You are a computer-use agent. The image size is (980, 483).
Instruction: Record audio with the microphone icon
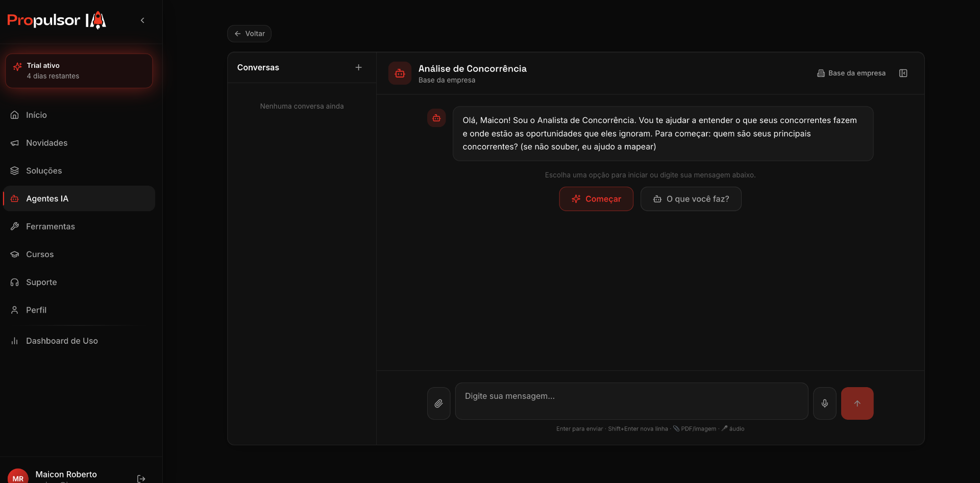[x=825, y=403]
